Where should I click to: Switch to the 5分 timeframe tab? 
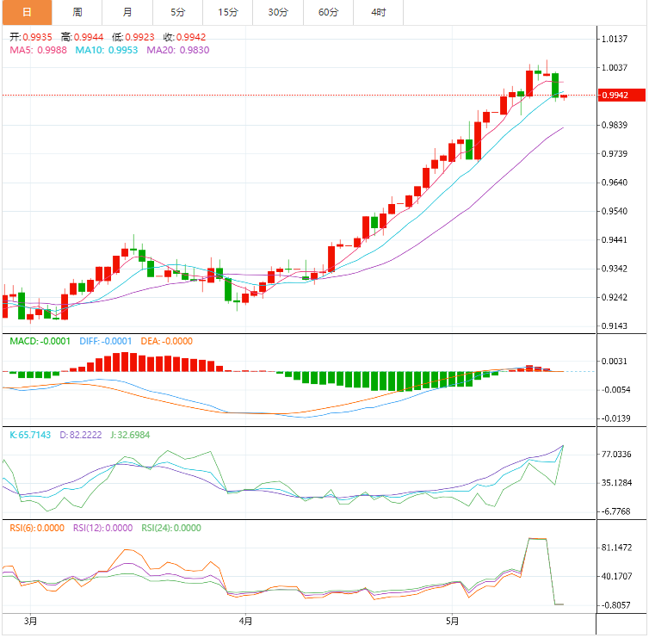[x=177, y=12]
